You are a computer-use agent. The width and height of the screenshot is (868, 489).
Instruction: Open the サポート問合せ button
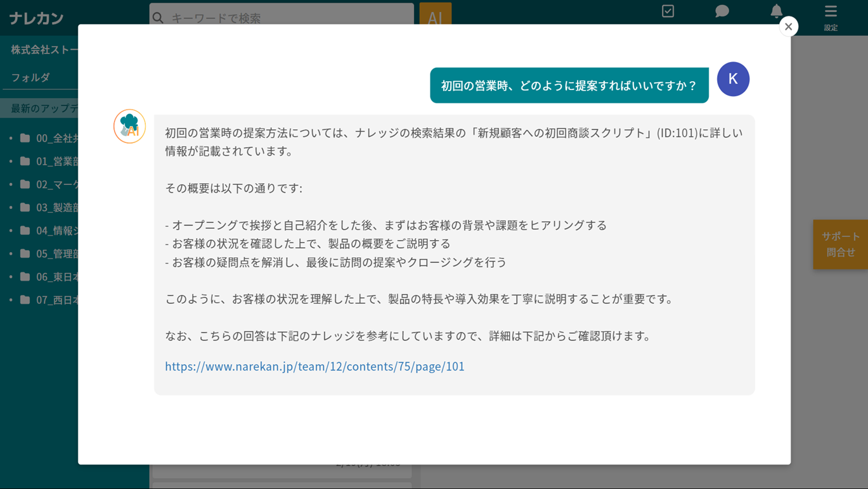pyautogui.click(x=841, y=244)
